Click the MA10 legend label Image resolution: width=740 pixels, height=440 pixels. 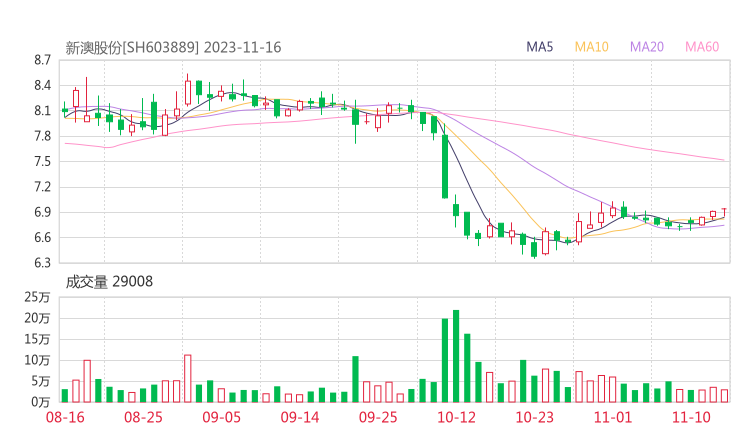[591, 47]
